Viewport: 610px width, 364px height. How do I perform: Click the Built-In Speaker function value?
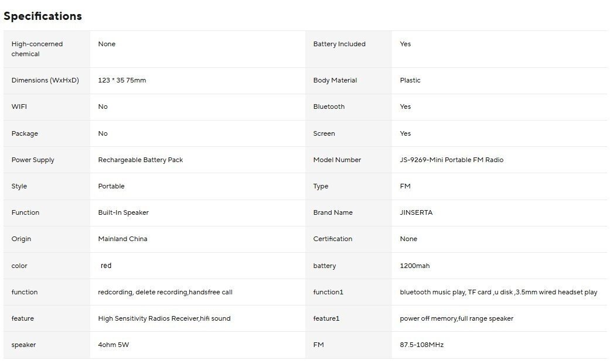pyautogui.click(x=123, y=212)
